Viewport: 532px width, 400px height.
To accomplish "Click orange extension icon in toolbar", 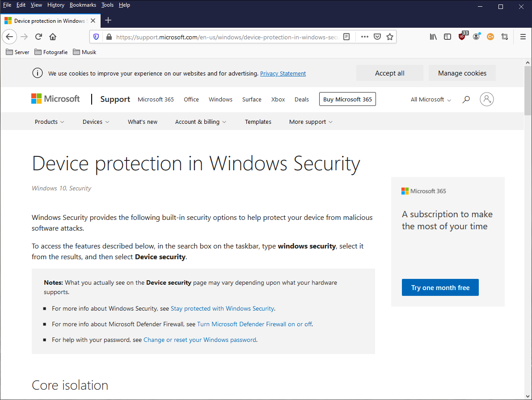I will [490, 37].
